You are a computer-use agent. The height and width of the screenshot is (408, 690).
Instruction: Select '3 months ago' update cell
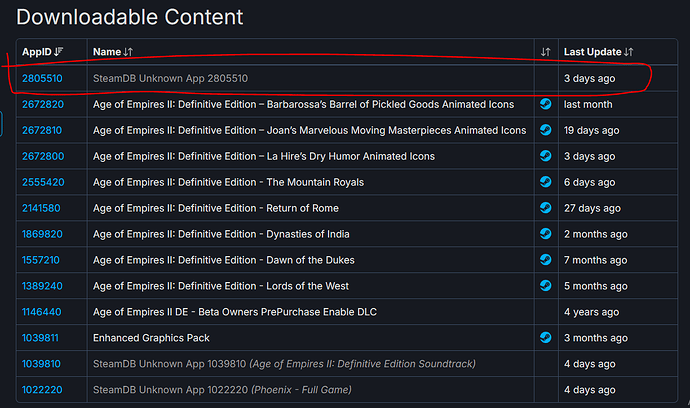coord(596,338)
